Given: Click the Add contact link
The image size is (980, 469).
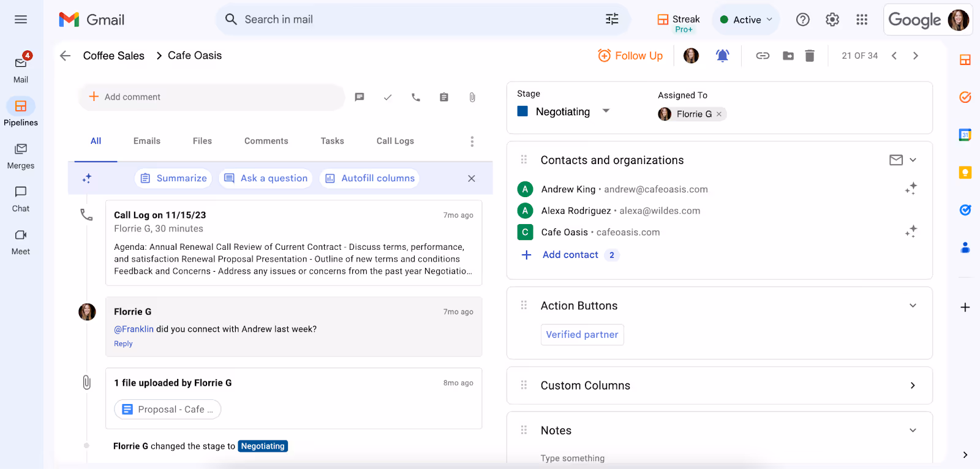Looking at the screenshot, I should [x=570, y=255].
